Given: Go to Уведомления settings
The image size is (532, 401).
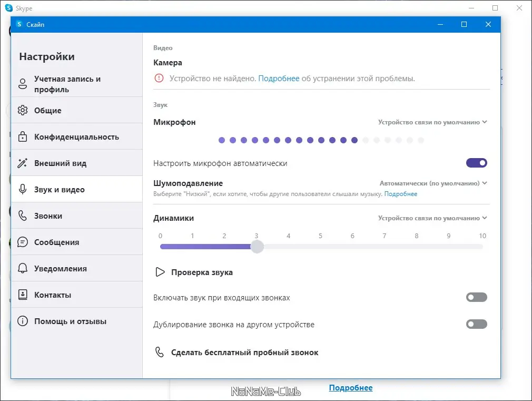Looking at the screenshot, I should coord(77,268).
